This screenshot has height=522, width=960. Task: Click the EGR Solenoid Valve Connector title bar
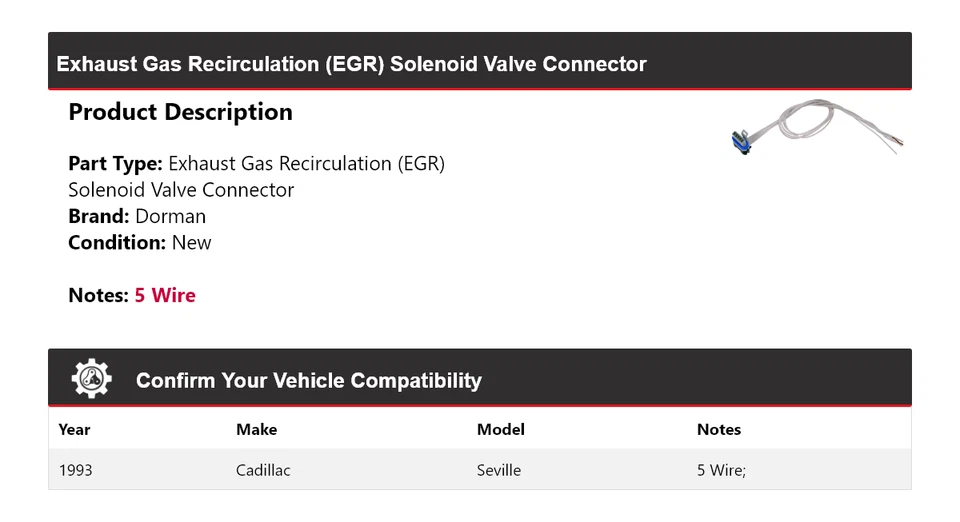351,64
